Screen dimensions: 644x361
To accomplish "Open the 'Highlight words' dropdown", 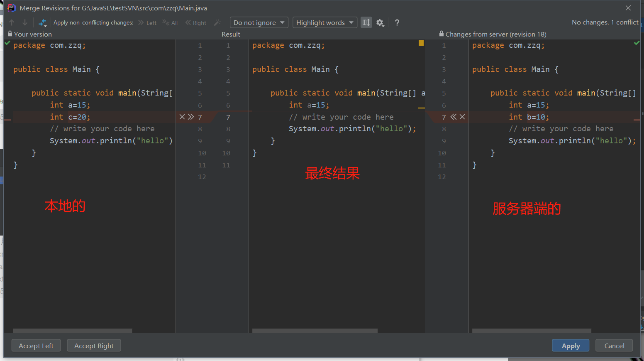I will pos(325,22).
